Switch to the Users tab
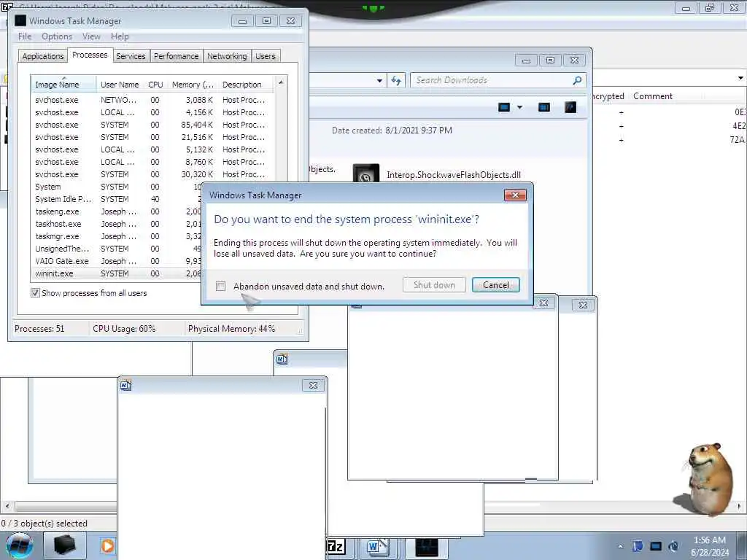747x560 pixels. coord(266,56)
